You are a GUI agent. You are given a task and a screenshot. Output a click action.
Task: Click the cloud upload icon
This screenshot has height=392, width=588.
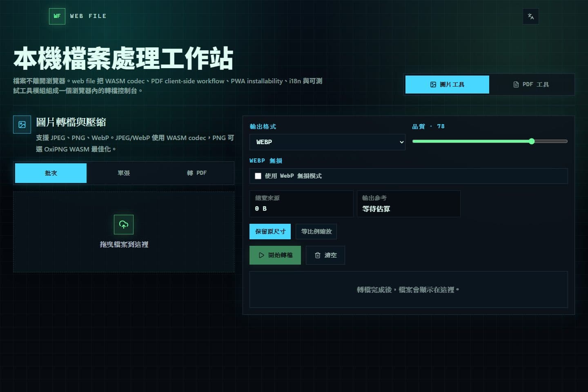124,225
